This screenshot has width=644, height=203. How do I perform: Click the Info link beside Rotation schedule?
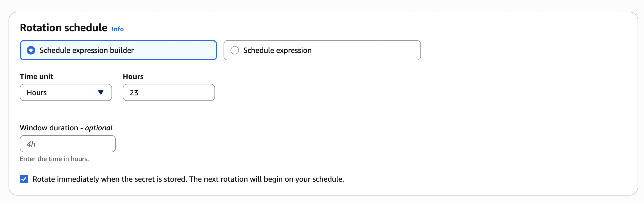[117, 29]
